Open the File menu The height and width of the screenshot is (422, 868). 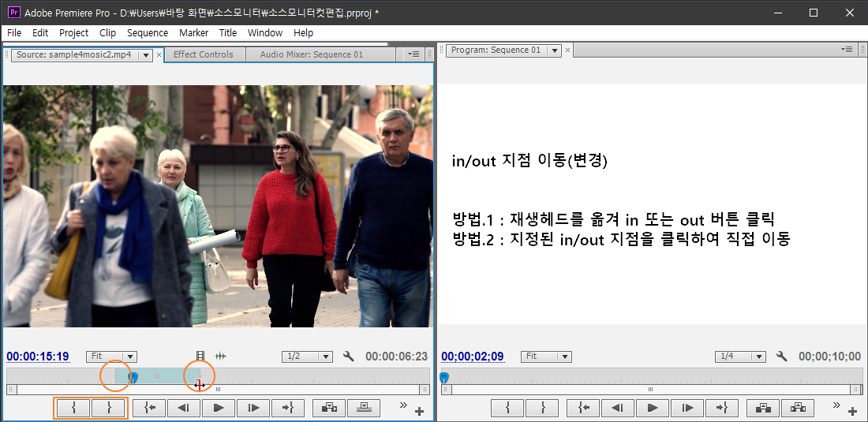(x=14, y=32)
